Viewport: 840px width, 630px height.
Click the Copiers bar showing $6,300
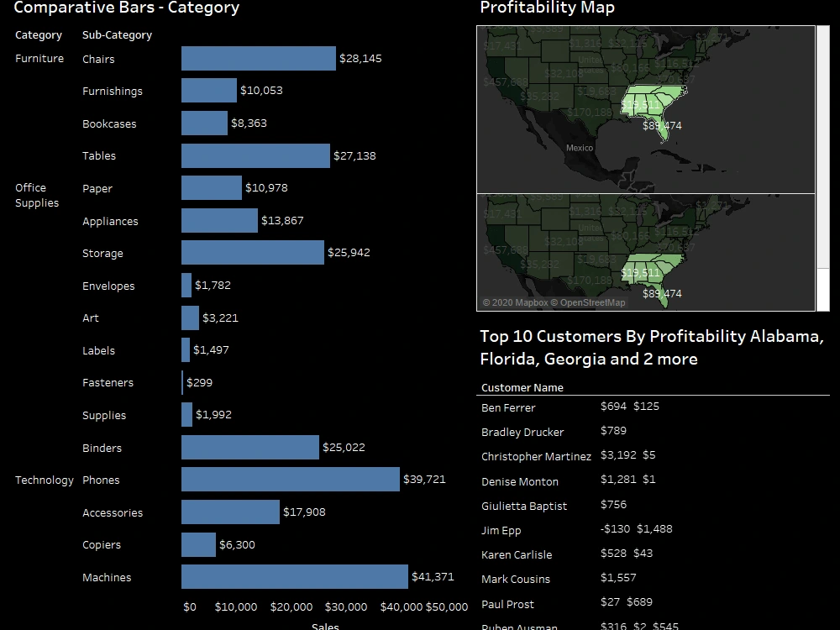point(197,544)
